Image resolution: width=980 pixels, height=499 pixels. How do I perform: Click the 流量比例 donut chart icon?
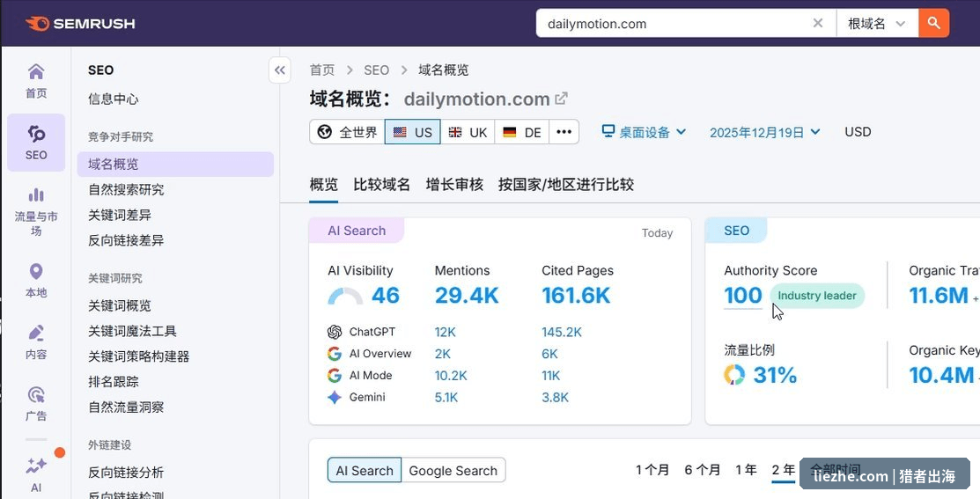point(734,375)
